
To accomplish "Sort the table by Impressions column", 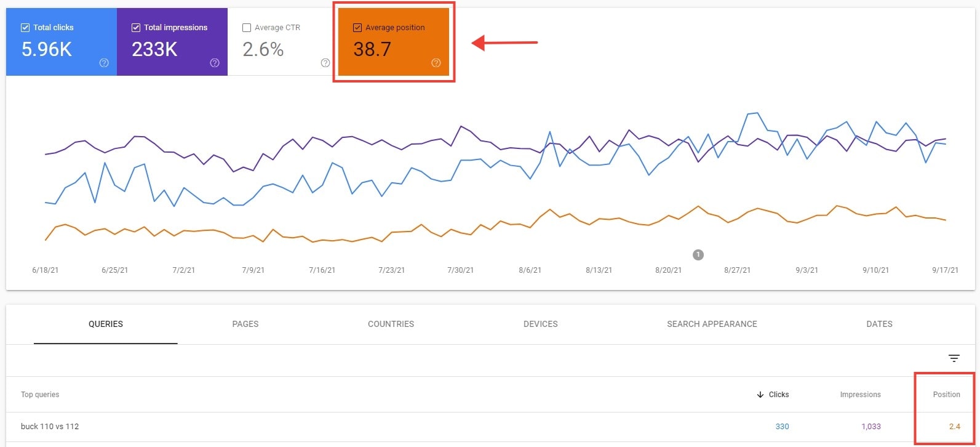I will coord(860,394).
